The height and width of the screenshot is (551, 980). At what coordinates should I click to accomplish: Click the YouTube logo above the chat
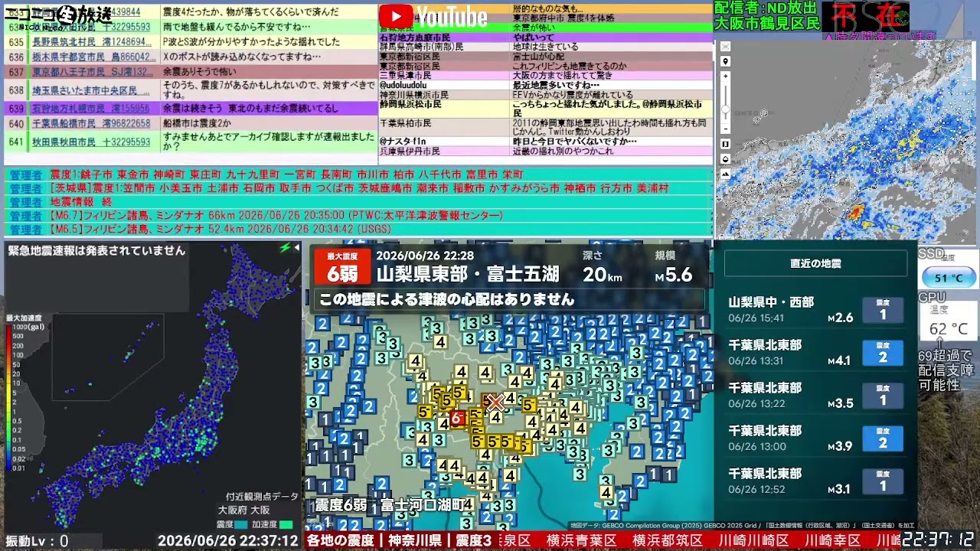click(x=433, y=16)
